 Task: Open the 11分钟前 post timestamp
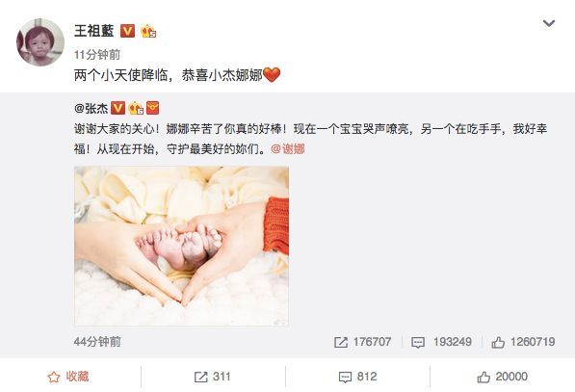click(x=97, y=55)
